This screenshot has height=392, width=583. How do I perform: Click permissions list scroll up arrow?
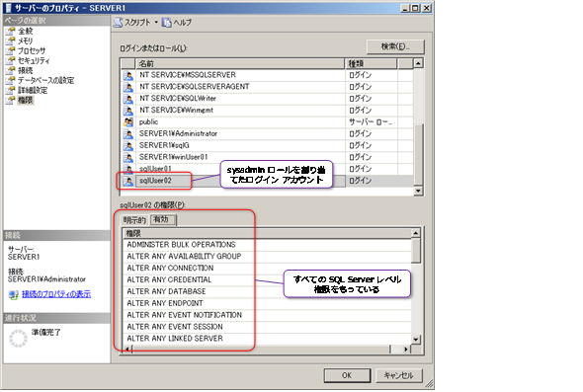pyautogui.click(x=416, y=233)
